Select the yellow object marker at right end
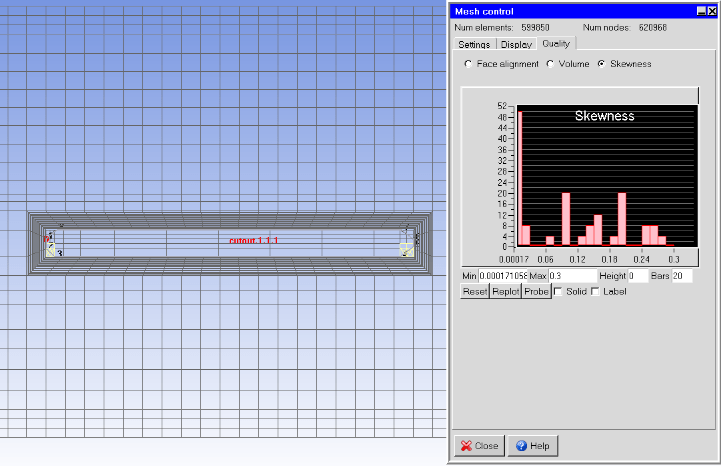Image resolution: width=721 pixels, height=466 pixels. 405,251
